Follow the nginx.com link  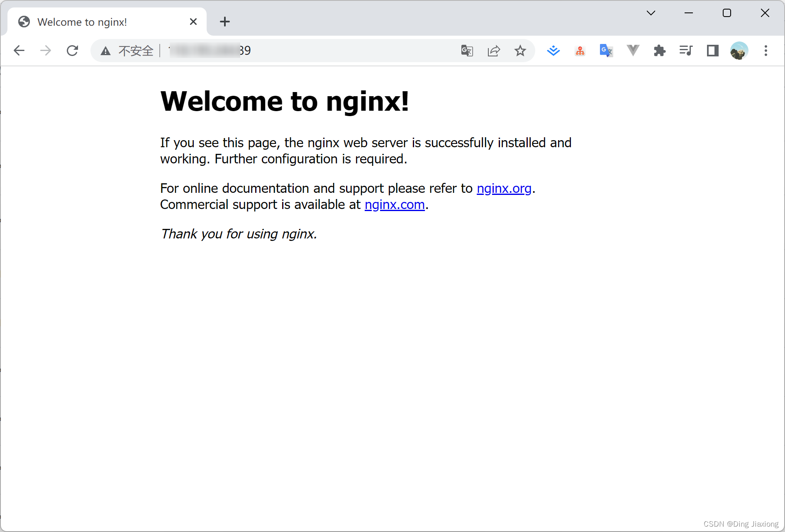click(x=395, y=204)
